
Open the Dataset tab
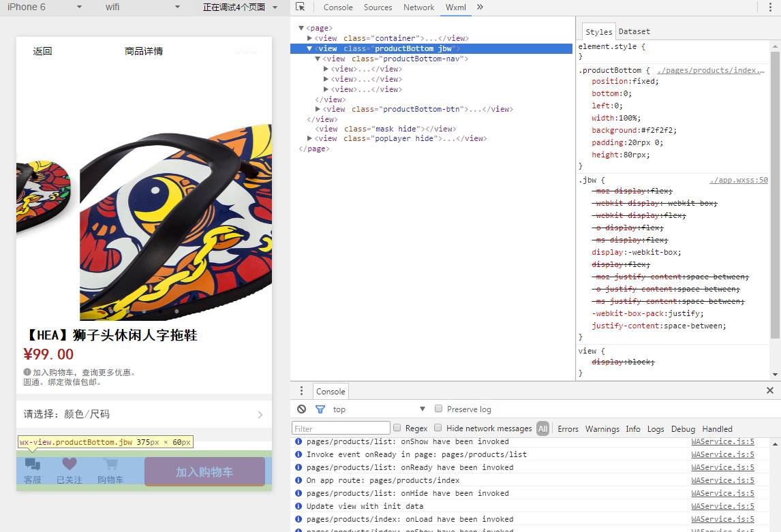click(x=634, y=31)
